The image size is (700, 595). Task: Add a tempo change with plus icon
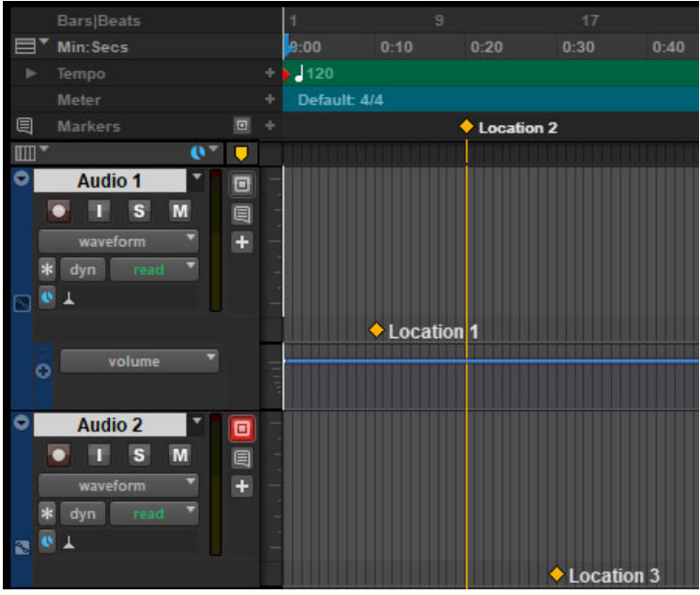[x=269, y=73]
